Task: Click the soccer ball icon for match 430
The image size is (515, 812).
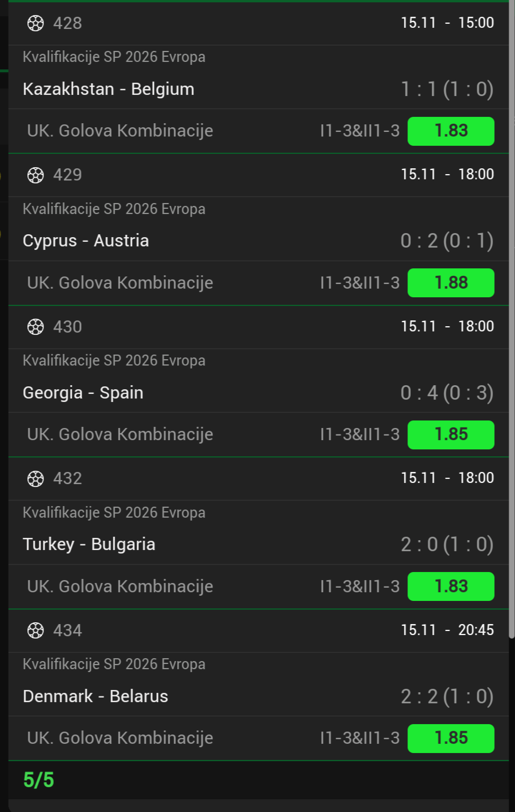Action: coord(35,327)
